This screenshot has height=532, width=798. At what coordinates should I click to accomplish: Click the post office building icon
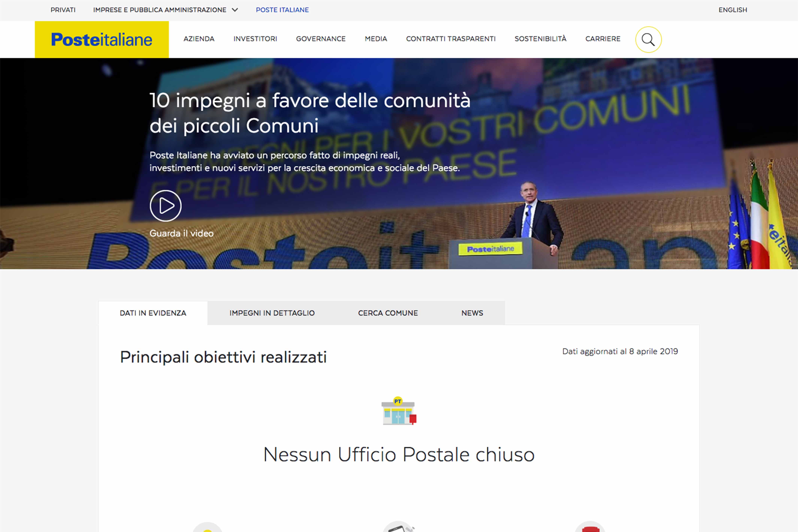click(399, 411)
